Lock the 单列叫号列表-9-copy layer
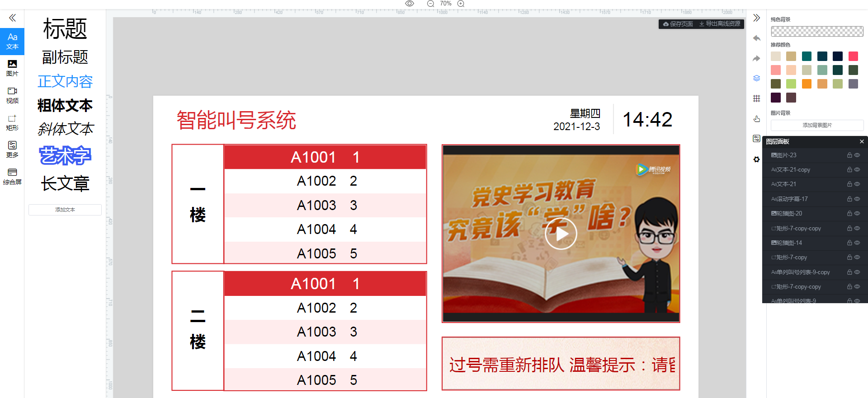The height and width of the screenshot is (398, 868). [x=849, y=272]
